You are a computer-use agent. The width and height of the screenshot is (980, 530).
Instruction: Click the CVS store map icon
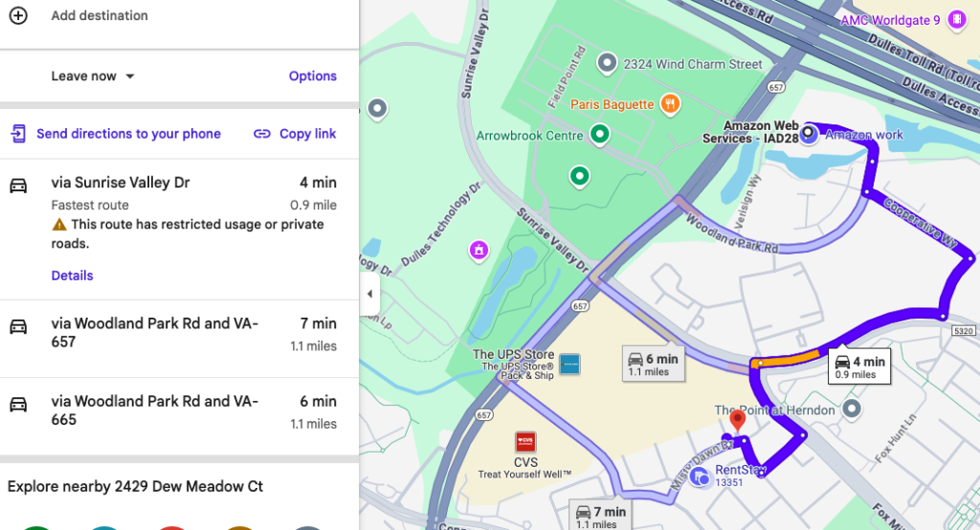tap(525, 441)
